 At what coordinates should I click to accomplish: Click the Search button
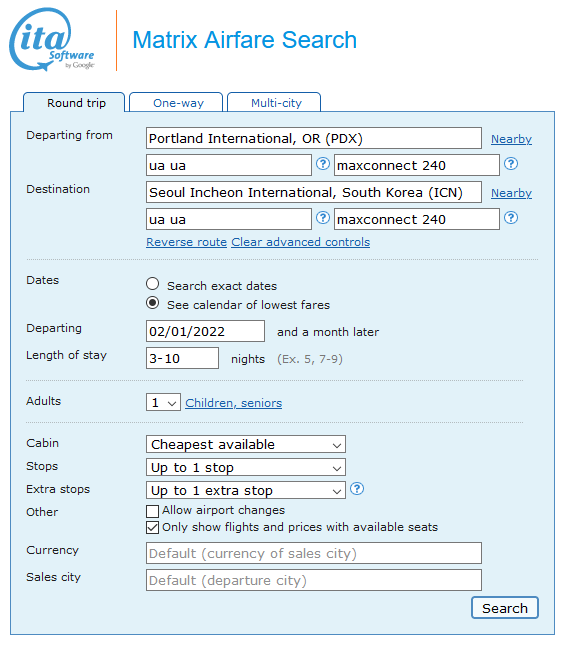pos(504,608)
